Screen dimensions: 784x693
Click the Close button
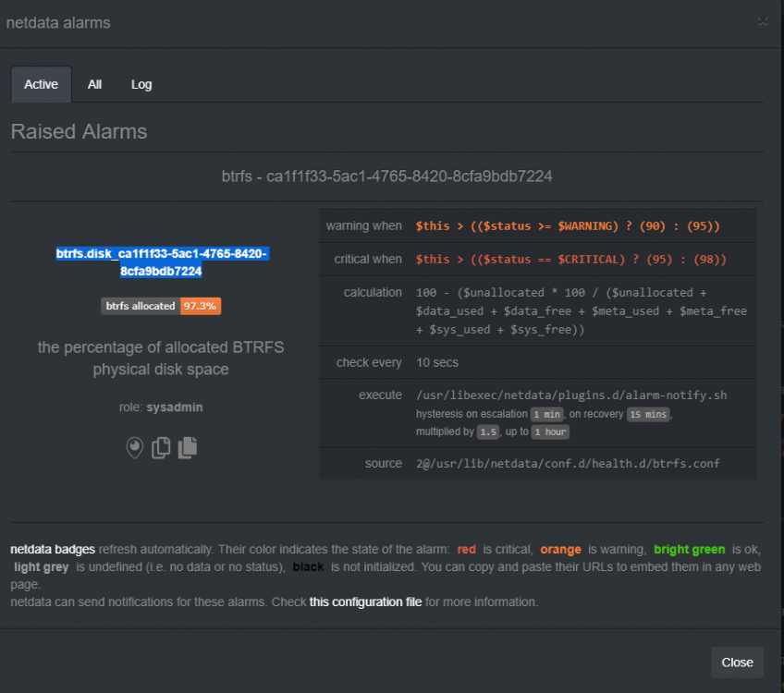(737, 663)
